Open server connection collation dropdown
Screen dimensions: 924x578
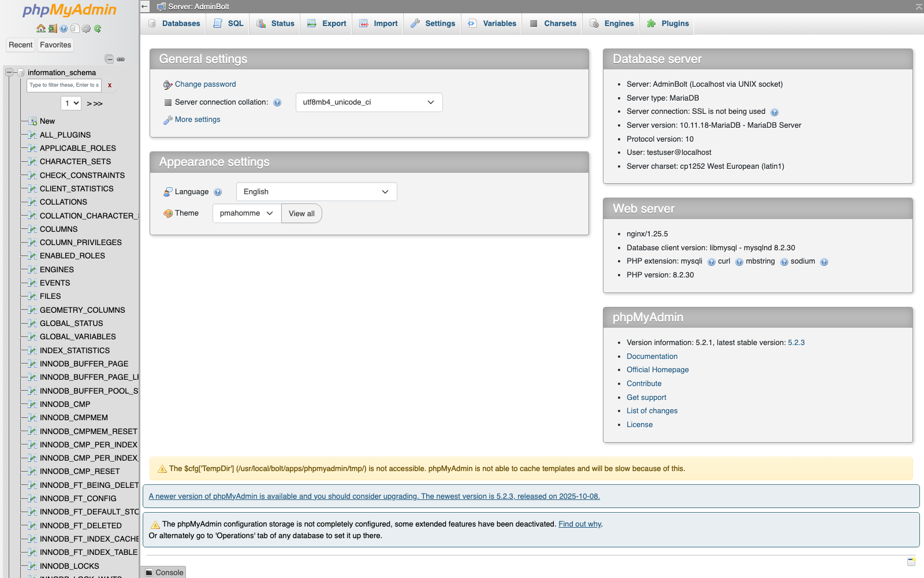tap(369, 102)
